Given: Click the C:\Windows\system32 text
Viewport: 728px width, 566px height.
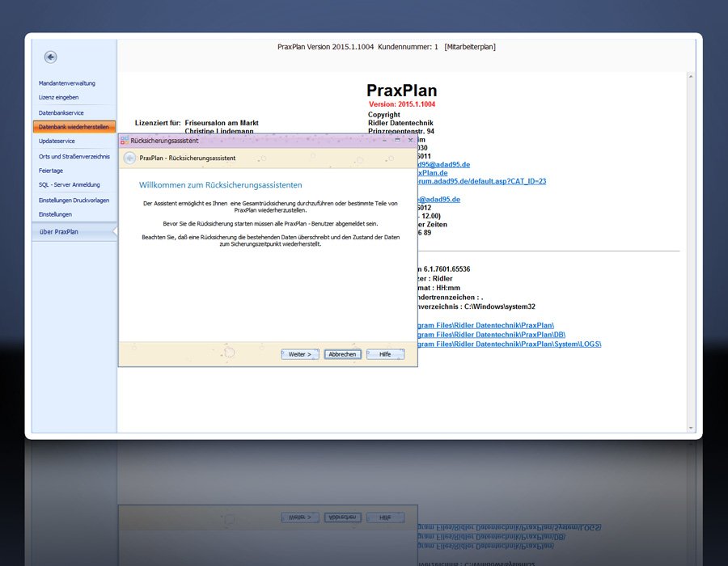Looking at the screenshot, I should pos(500,306).
